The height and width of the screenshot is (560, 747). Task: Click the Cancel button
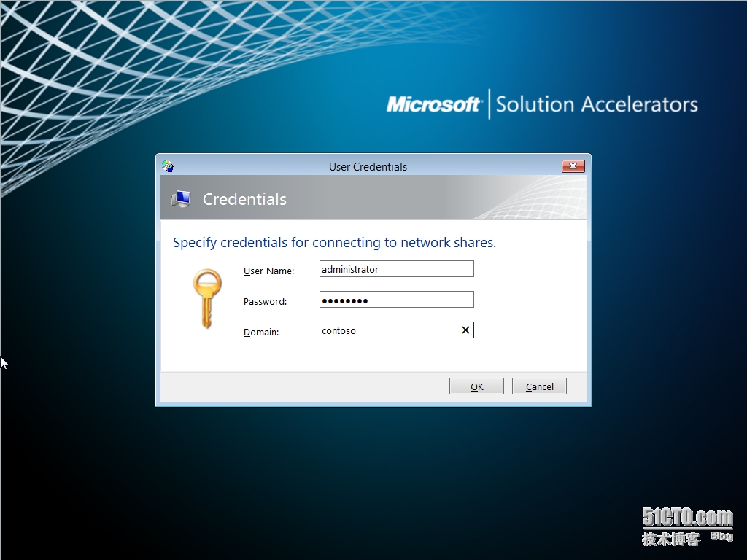[539, 386]
